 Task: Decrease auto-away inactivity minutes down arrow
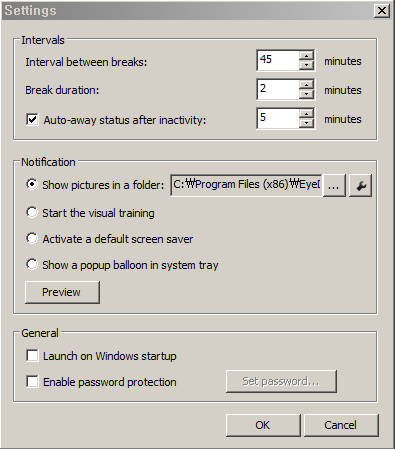tap(306, 123)
